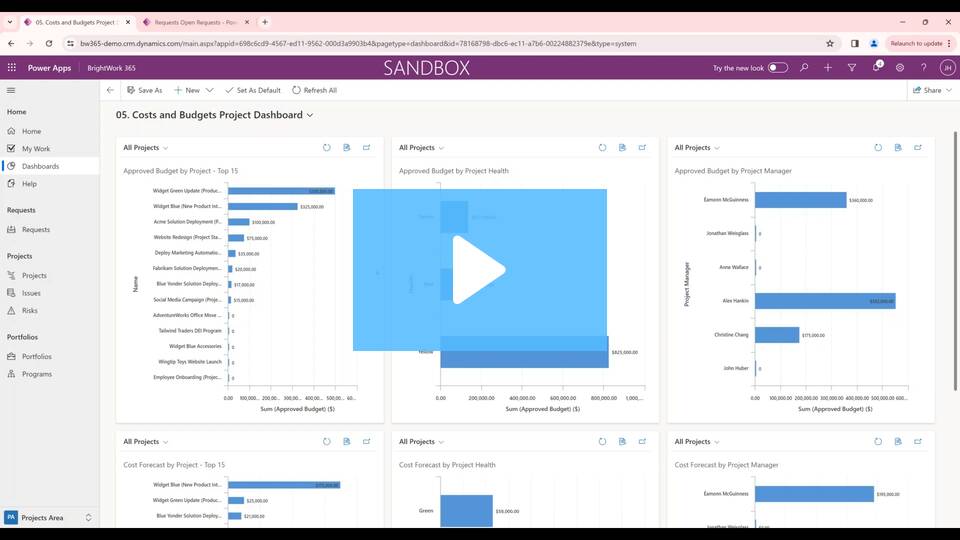The height and width of the screenshot is (540, 960).
Task: Open the settings gear in header
Action: [x=900, y=68]
